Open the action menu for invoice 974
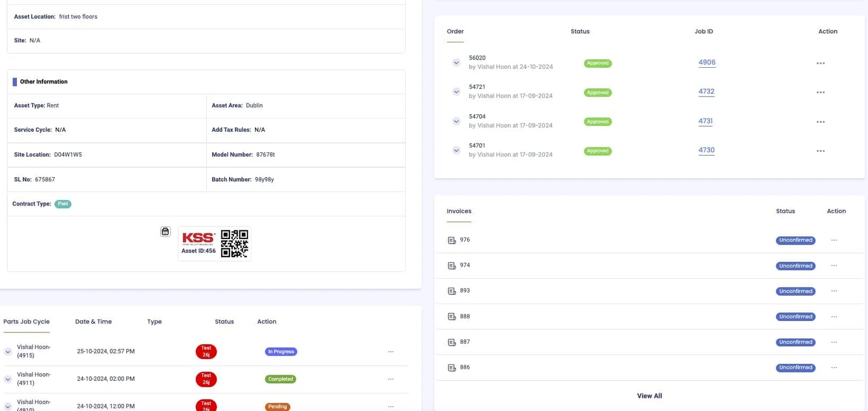Image resolution: width=868 pixels, height=411 pixels. [834, 266]
